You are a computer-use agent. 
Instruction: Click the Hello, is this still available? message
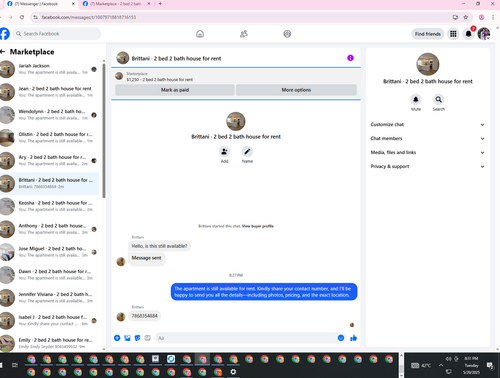pyautogui.click(x=159, y=246)
